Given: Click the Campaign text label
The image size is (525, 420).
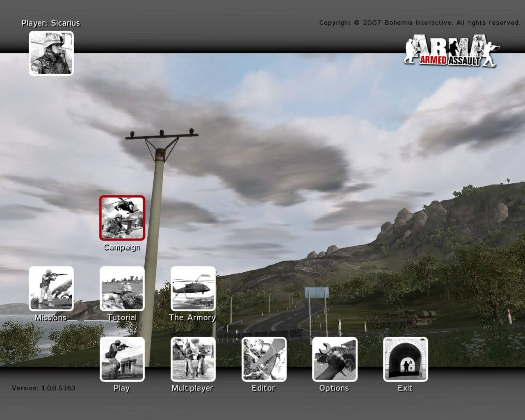Looking at the screenshot, I should click(122, 247).
